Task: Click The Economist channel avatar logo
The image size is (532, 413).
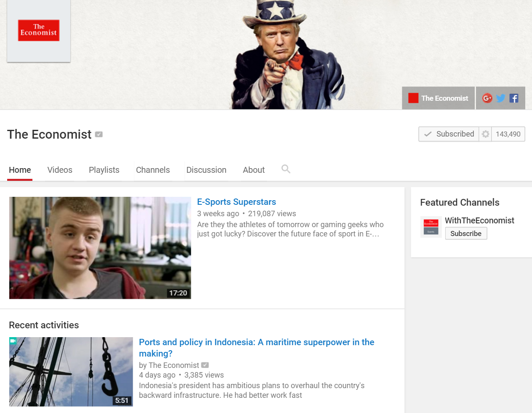Action: [x=39, y=31]
